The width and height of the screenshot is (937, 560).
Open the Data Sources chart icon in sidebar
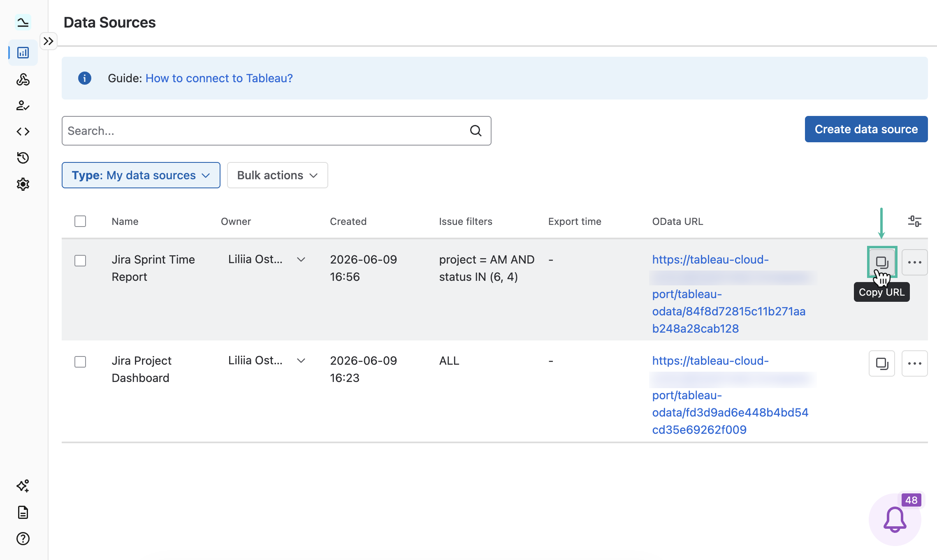pyautogui.click(x=23, y=53)
